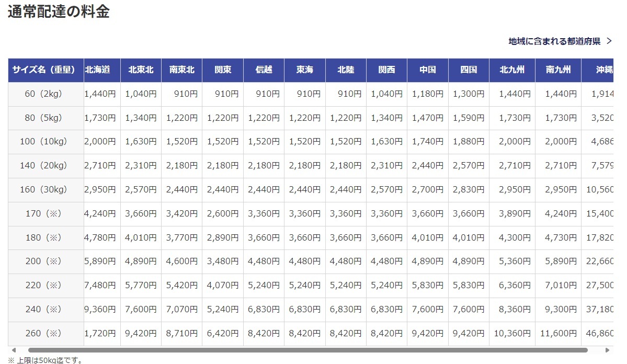
Task: Click the 170（※） price for 関東, 2,600円
Action: pos(223,213)
